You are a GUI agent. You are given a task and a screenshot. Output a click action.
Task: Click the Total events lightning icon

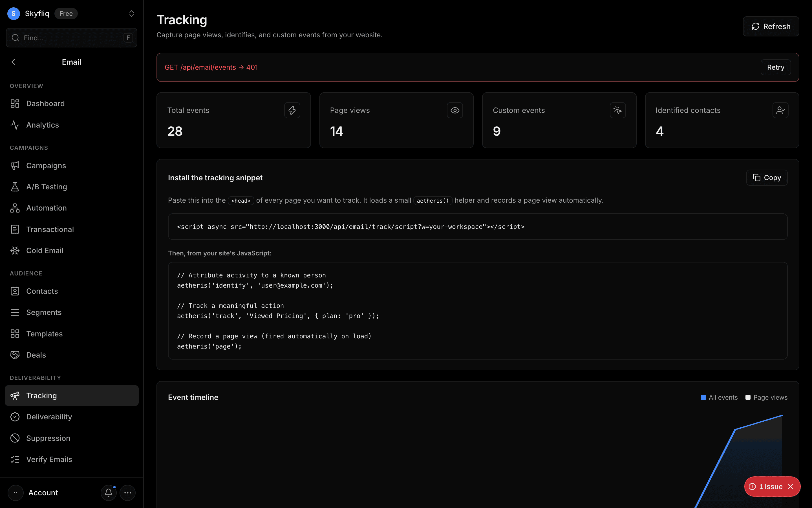coord(292,110)
